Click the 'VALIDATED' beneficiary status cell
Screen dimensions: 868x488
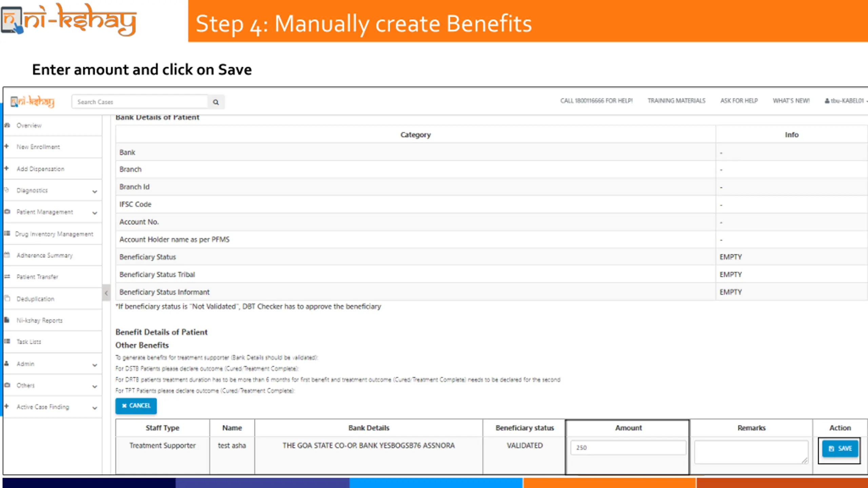tap(525, 445)
